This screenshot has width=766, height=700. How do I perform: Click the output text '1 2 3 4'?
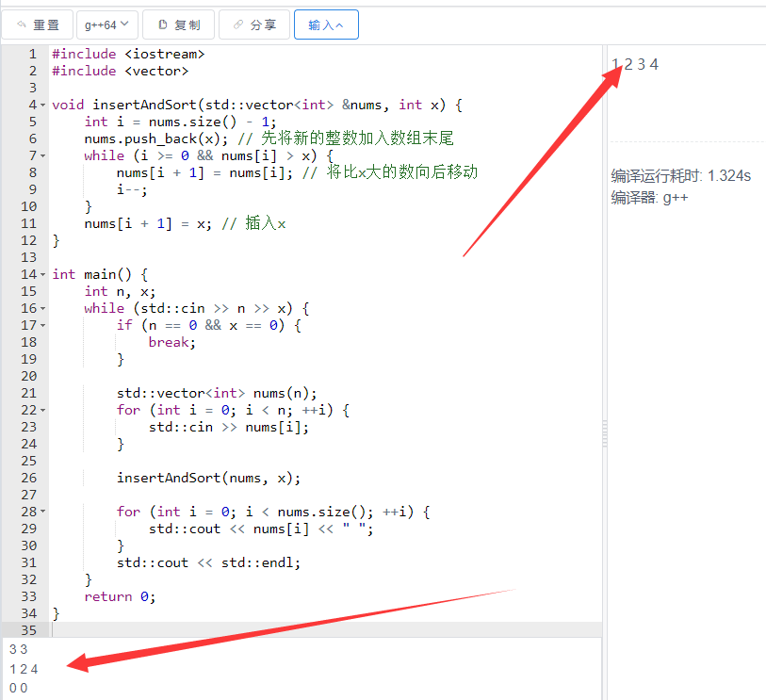pos(635,64)
